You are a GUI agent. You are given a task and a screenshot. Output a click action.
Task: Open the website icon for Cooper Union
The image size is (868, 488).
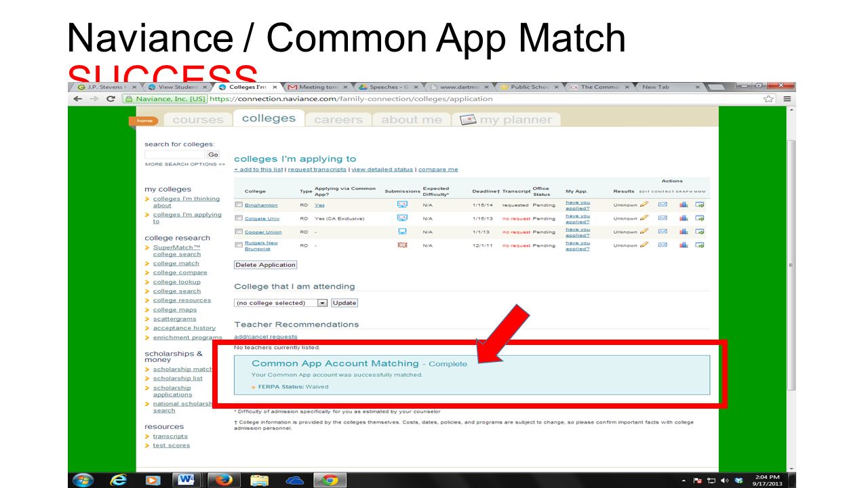pos(700,232)
